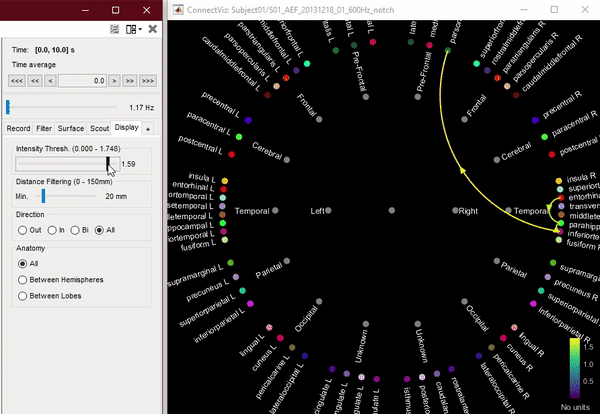Viewport: 600px width, 414px height.
Task: Click the Intensity Thresh. slider track
Action: [x=60, y=163]
